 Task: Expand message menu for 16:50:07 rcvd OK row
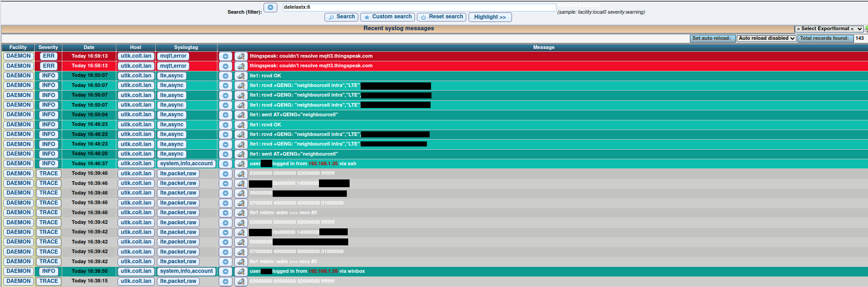(x=225, y=76)
